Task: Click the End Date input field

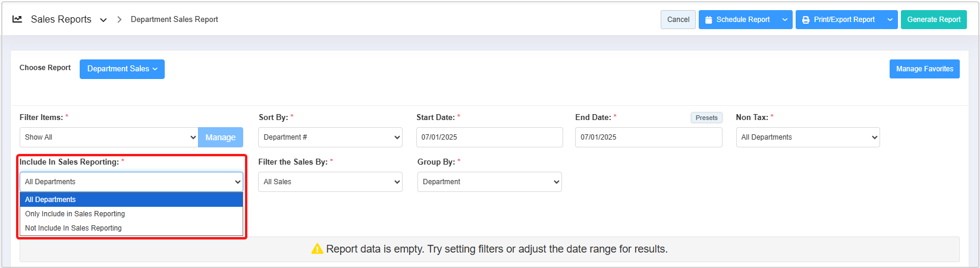Action: pyautogui.click(x=648, y=137)
